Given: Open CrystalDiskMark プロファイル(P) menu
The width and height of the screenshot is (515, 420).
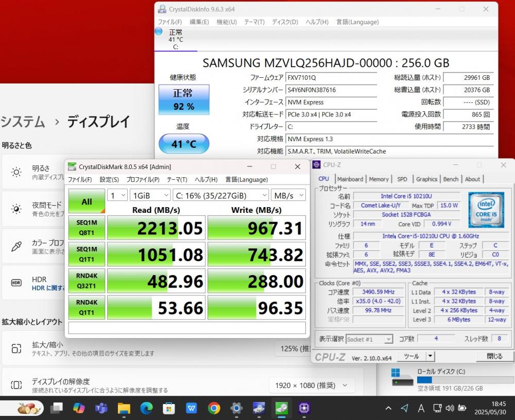Looking at the screenshot, I should (143, 179).
